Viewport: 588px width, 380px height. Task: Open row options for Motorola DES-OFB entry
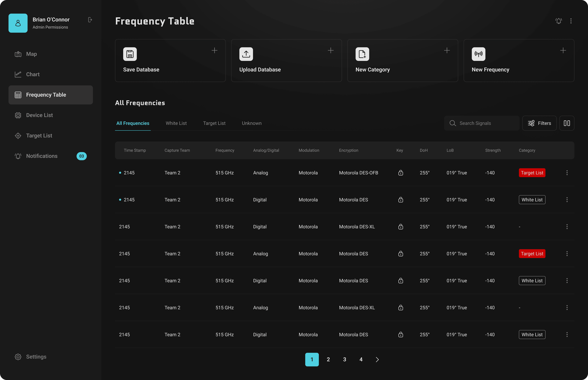coord(567,173)
